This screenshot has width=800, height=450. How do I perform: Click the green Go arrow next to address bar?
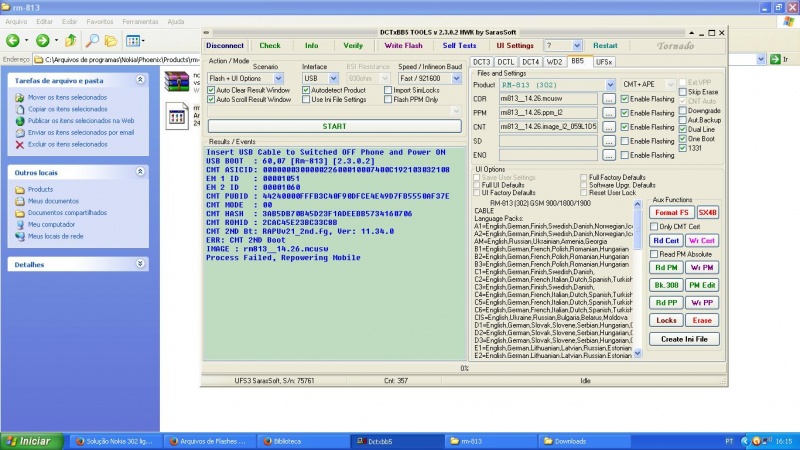[775, 59]
